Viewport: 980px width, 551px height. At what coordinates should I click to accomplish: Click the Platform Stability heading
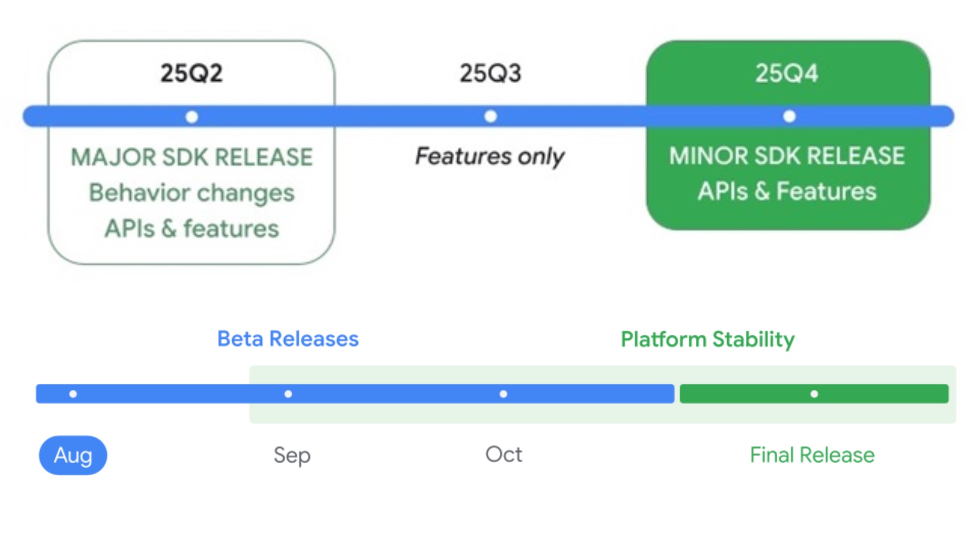(x=707, y=339)
